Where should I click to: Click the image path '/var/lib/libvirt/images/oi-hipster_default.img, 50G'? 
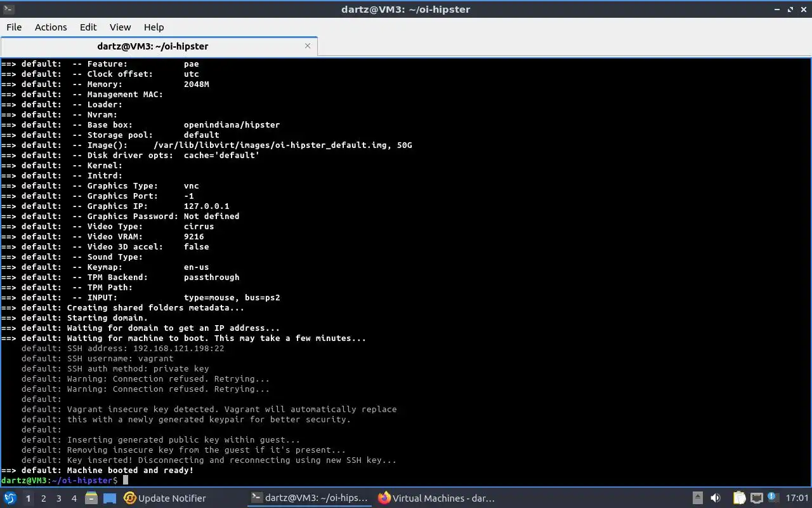tap(282, 145)
